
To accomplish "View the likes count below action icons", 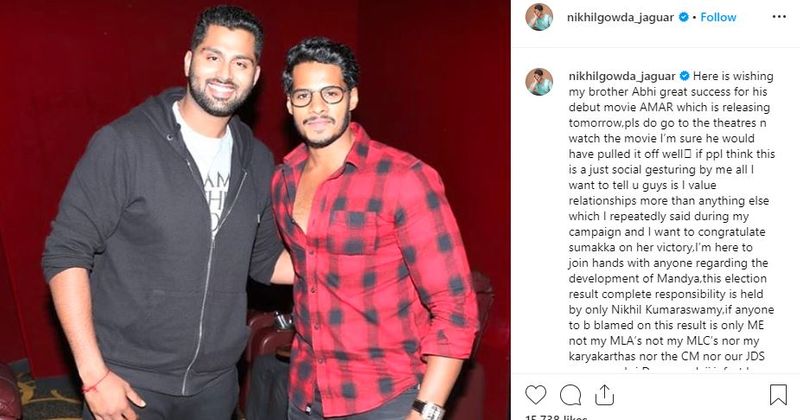I will point(556,417).
